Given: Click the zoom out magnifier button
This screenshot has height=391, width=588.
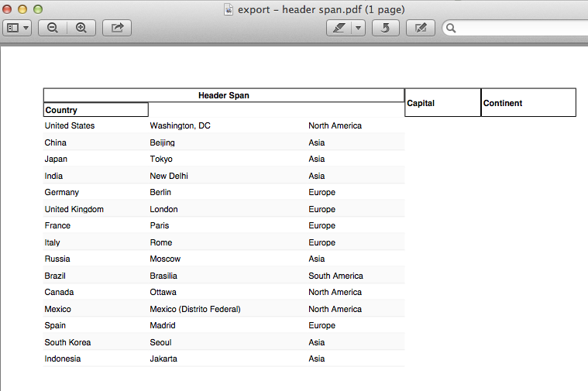Looking at the screenshot, I should (53, 28).
